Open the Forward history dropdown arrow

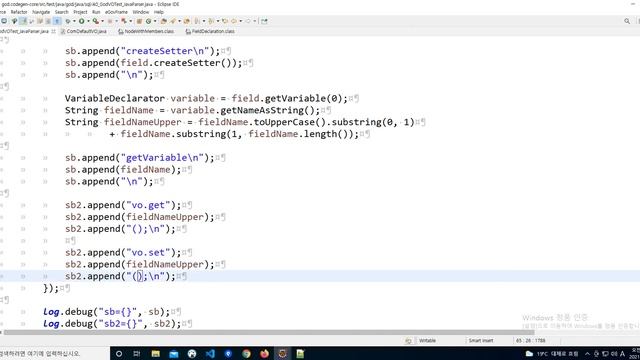(x=255, y=21)
